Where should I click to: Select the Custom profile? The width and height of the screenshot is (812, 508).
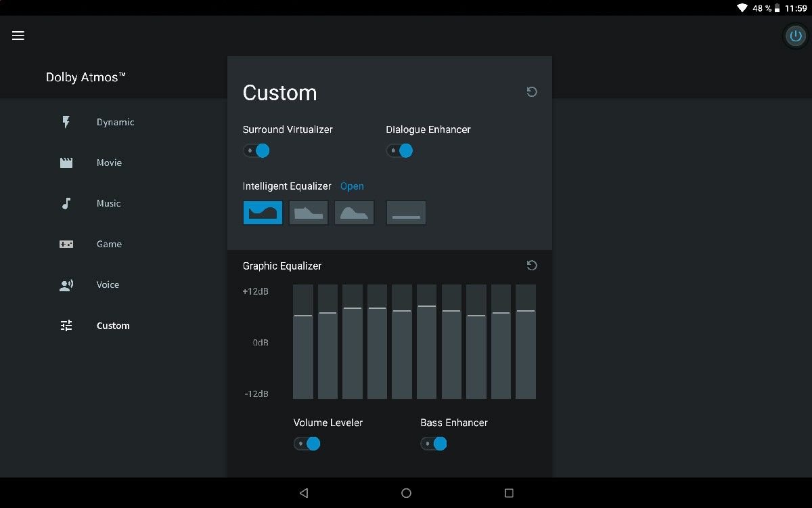(113, 326)
